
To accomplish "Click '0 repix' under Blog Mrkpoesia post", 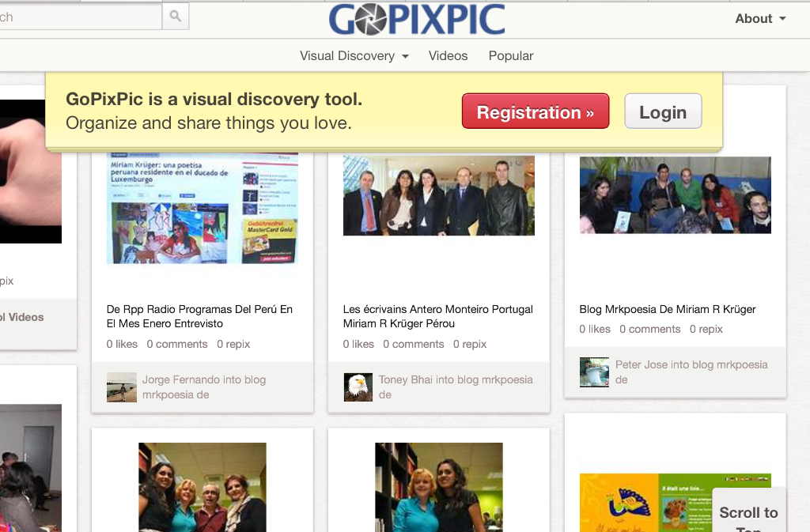I will tap(706, 329).
